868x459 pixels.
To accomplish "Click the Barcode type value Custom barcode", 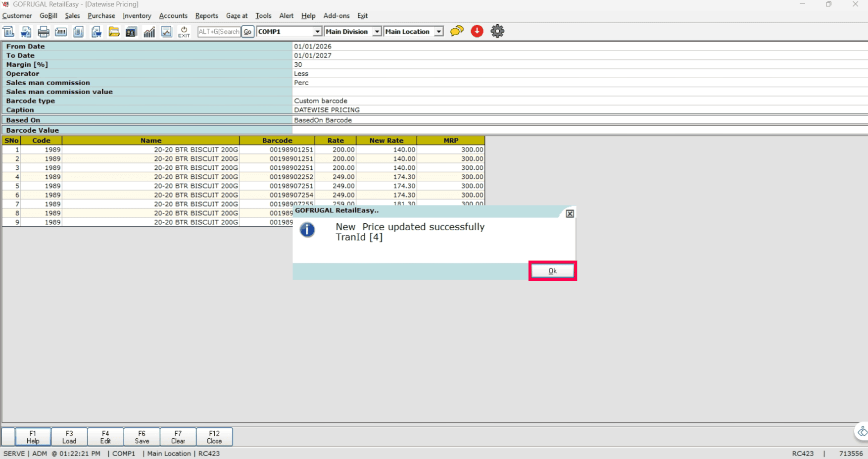I will point(321,101).
